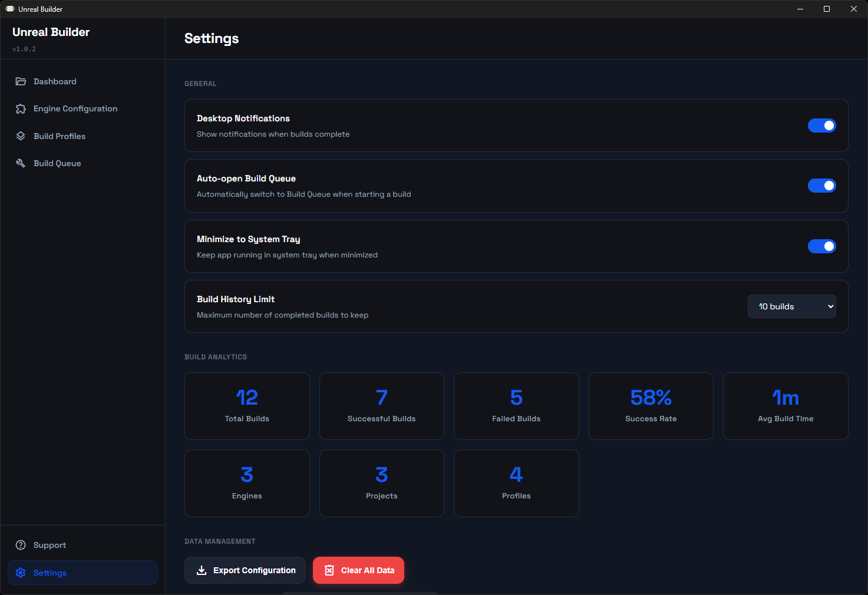Click the trash icon on Clear All Data
868x595 pixels.
point(329,570)
